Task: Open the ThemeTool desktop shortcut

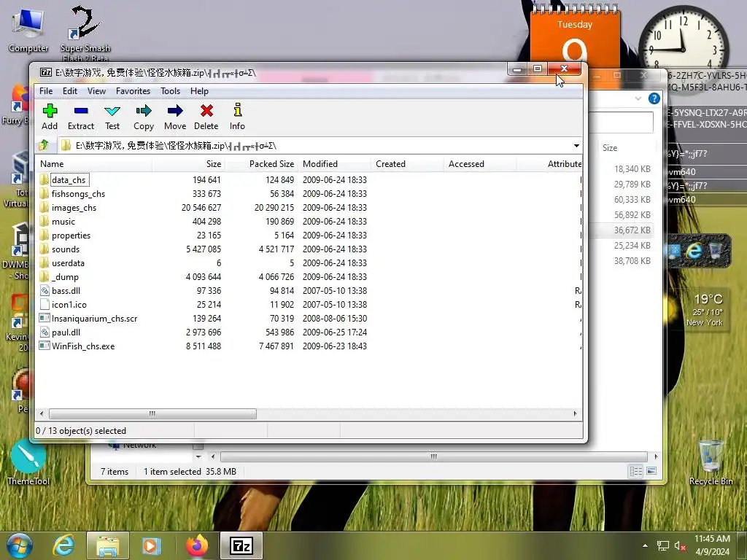Action: [x=28, y=463]
